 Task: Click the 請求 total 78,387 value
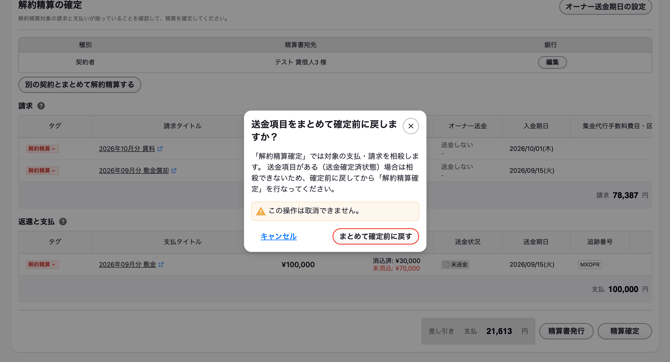click(625, 195)
